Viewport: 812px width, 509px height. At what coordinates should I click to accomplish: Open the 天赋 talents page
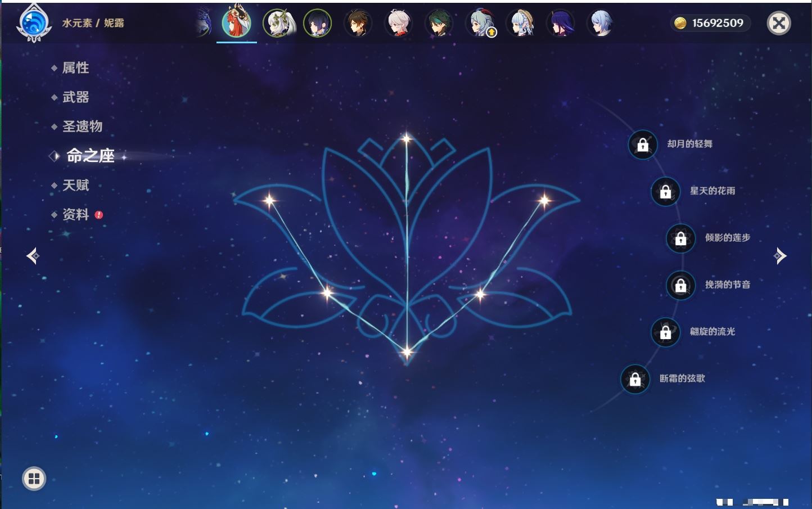point(75,185)
